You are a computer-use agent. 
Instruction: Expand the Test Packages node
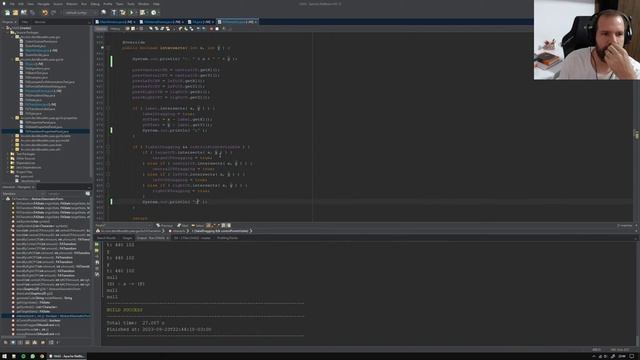point(8,154)
